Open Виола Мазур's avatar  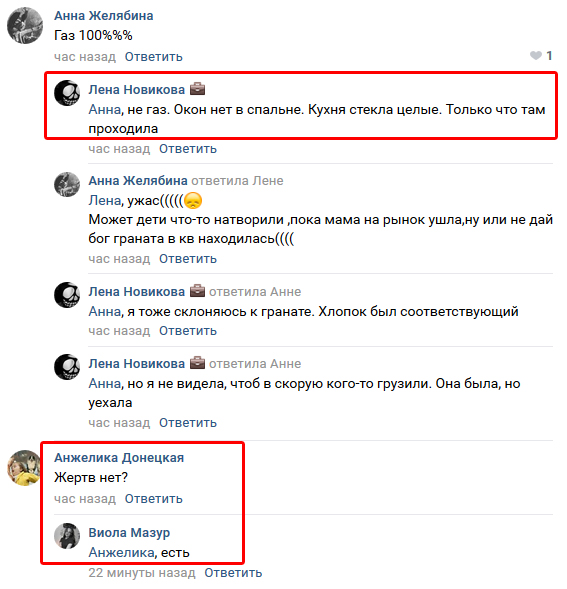click(67, 536)
